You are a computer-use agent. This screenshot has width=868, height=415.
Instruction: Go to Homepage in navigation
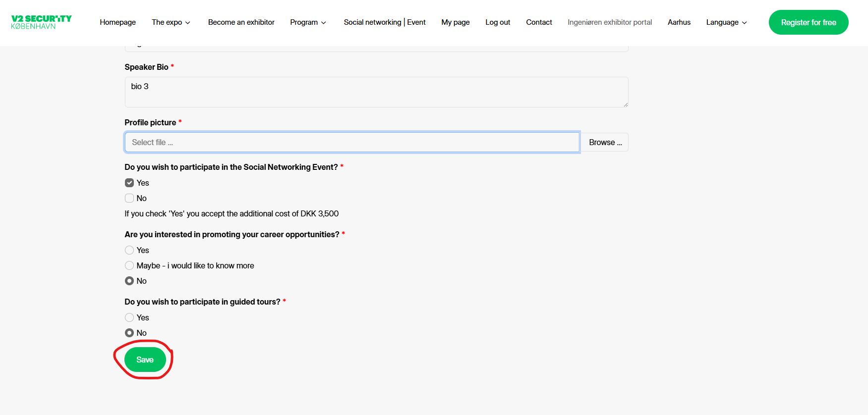pyautogui.click(x=117, y=22)
